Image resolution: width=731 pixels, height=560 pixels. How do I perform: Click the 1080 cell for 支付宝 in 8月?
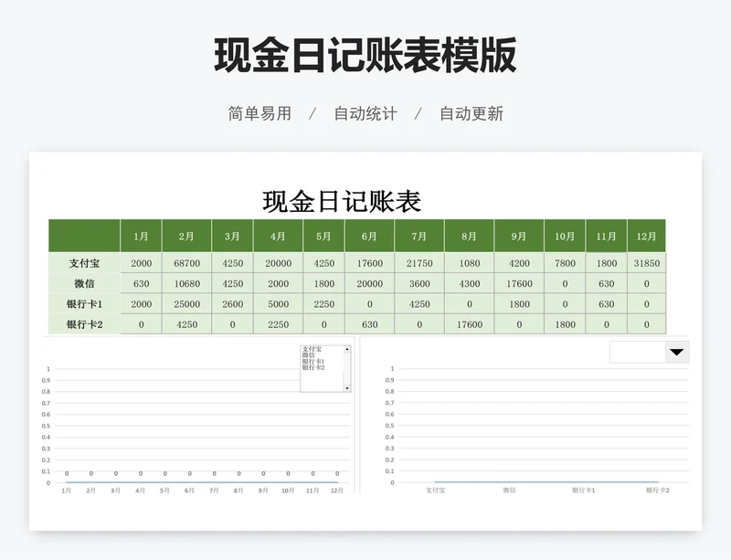click(x=469, y=263)
